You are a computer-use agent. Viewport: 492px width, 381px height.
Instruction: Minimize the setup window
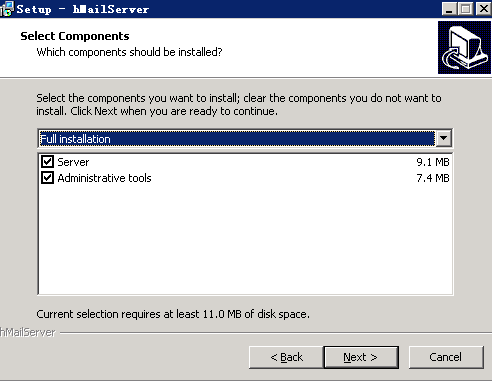click(x=449, y=9)
